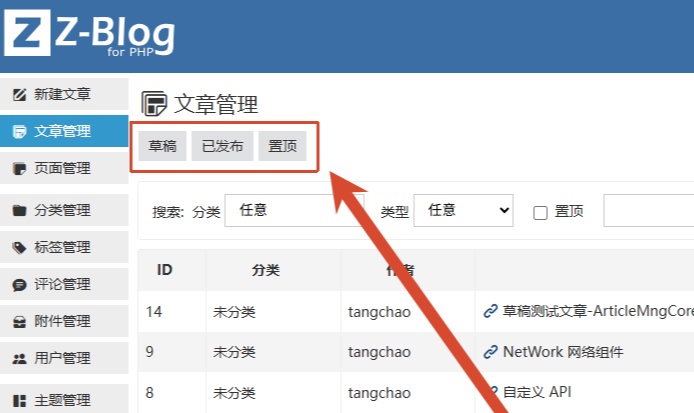Open 附件管理 from the sidebar
Screen dimensions: 694x413
click(x=64, y=322)
